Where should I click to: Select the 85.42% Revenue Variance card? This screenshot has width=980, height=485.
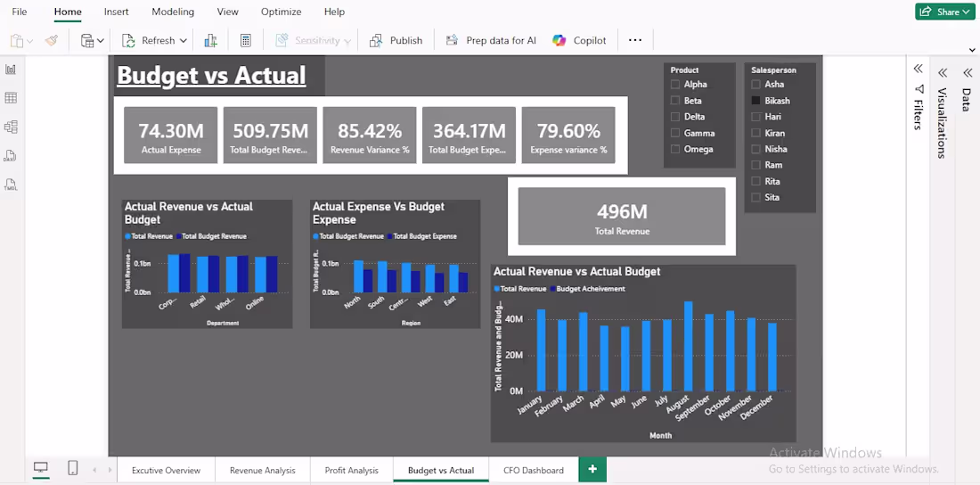pyautogui.click(x=370, y=136)
